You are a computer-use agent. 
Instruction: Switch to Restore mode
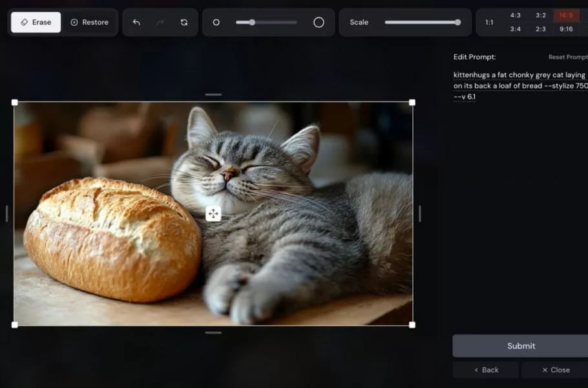click(x=90, y=22)
